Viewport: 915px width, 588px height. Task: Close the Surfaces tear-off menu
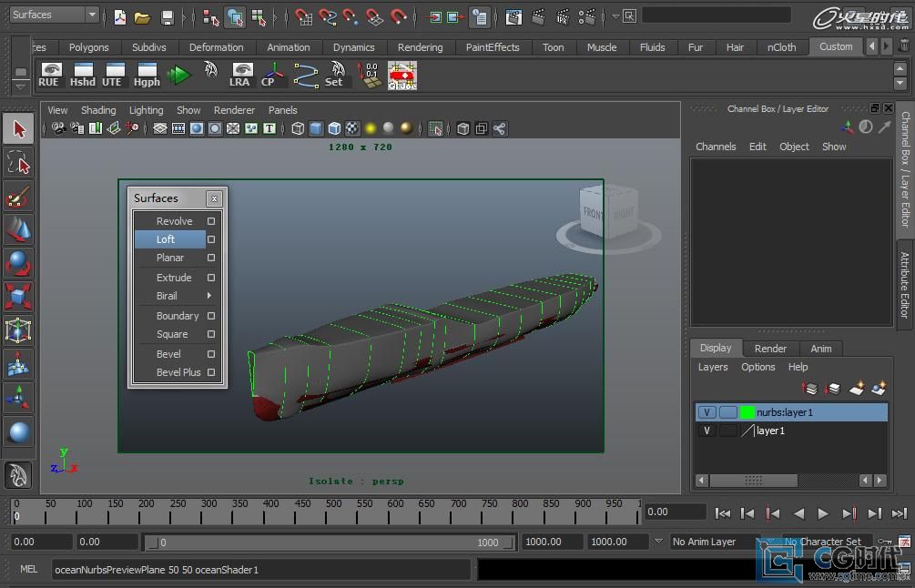214,199
